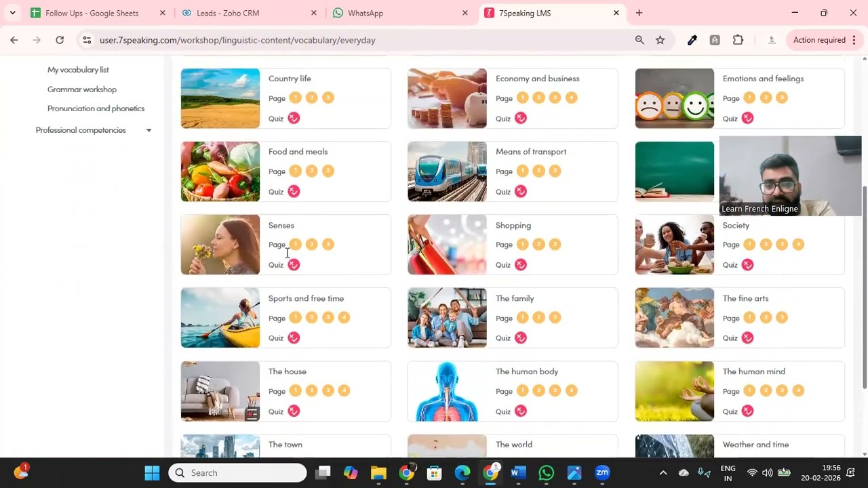Open page 2 of Shopping
The width and height of the screenshot is (868, 488).
click(538, 244)
